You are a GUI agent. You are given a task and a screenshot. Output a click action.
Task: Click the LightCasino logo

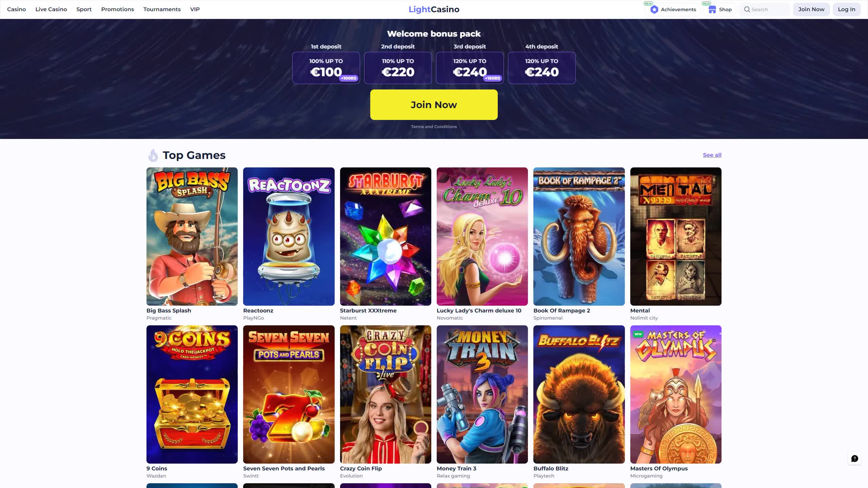[434, 9]
